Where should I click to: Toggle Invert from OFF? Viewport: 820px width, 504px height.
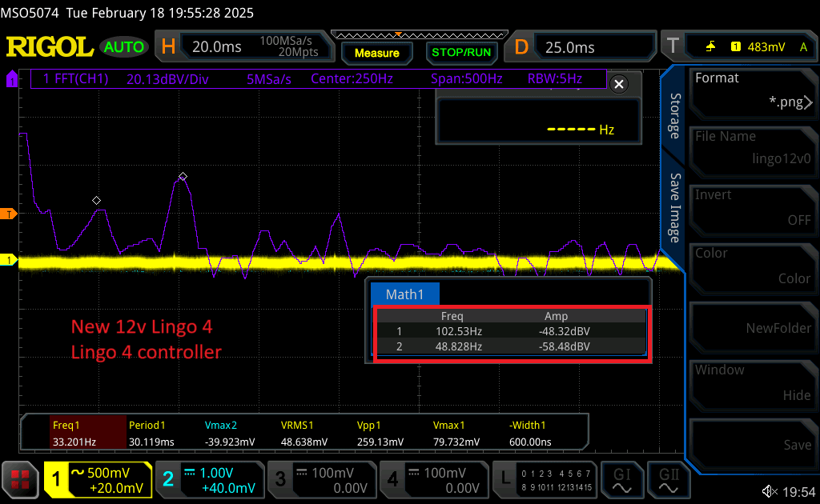tap(753, 210)
